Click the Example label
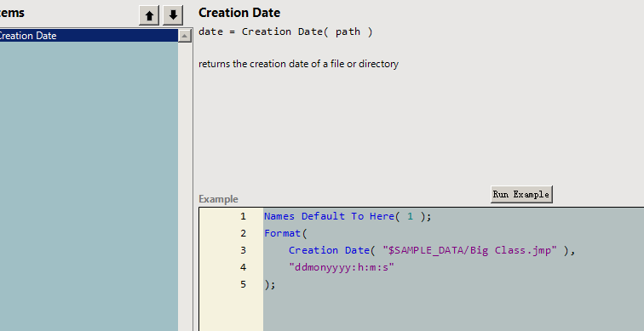 [x=218, y=199]
